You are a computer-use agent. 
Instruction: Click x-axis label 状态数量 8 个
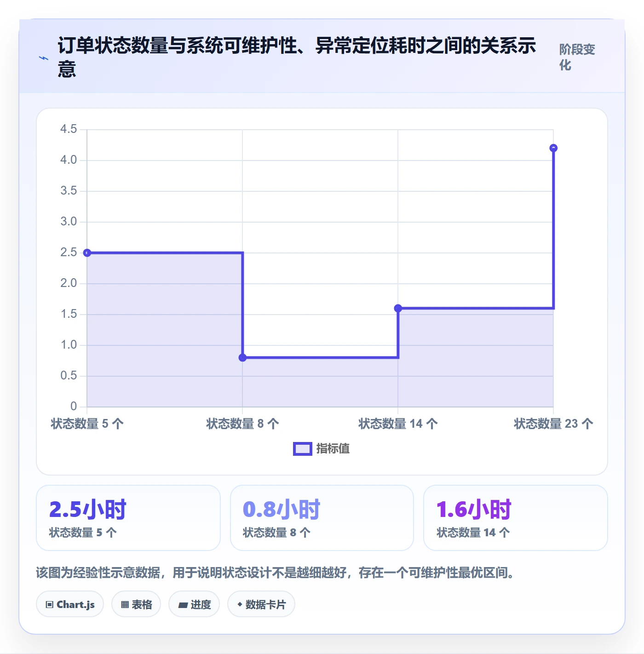click(242, 424)
